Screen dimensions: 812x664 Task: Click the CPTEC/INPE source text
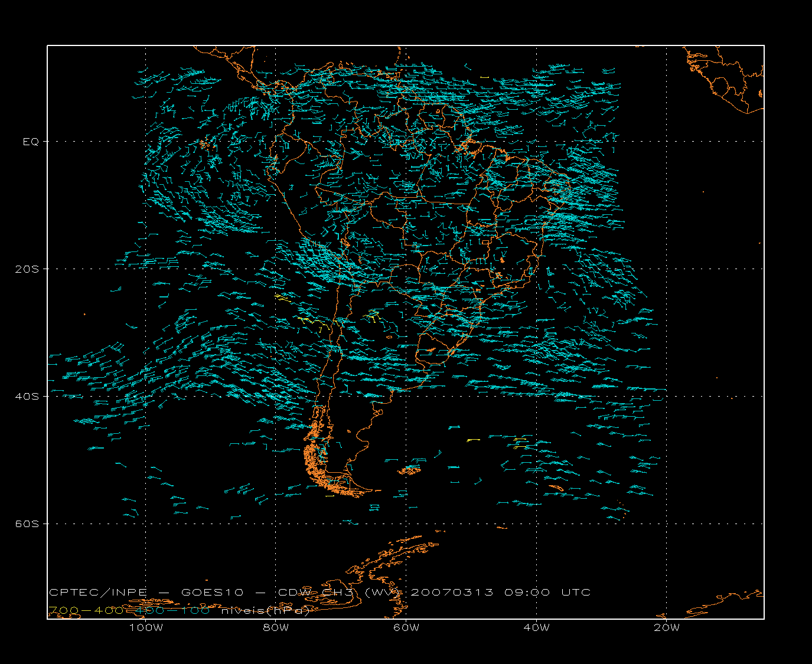99,592
